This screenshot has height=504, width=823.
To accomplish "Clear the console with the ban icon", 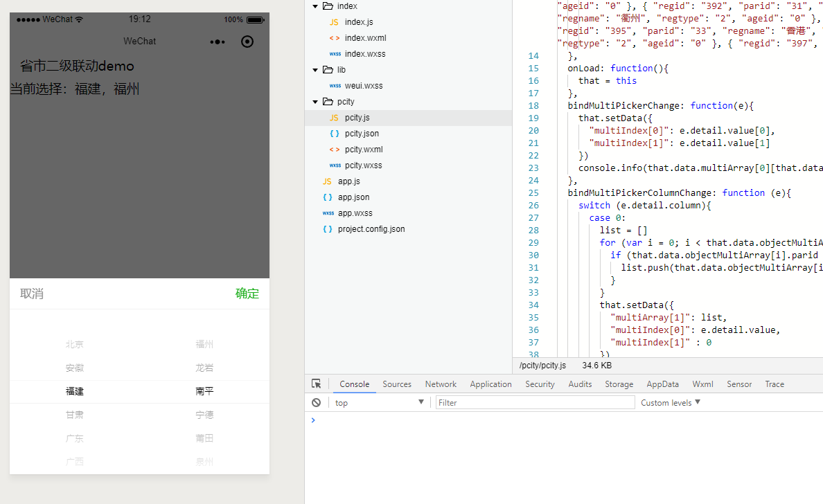I will tap(316, 403).
